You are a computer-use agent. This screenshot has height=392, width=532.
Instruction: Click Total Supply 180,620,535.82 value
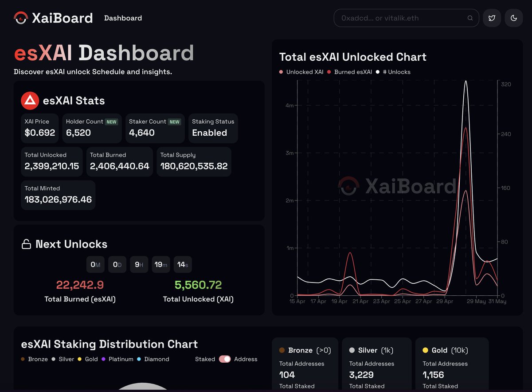(194, 166)
